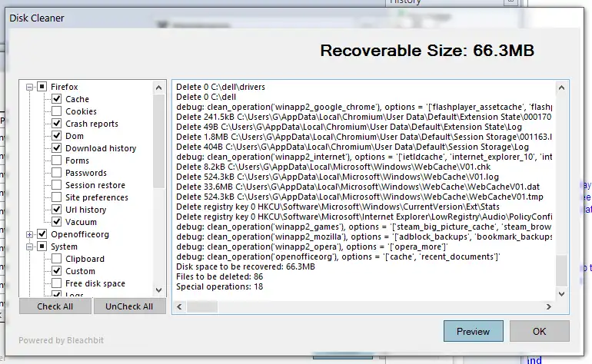Click 'Disk space to be recovered: 66.3MB' line

[245, 266]
